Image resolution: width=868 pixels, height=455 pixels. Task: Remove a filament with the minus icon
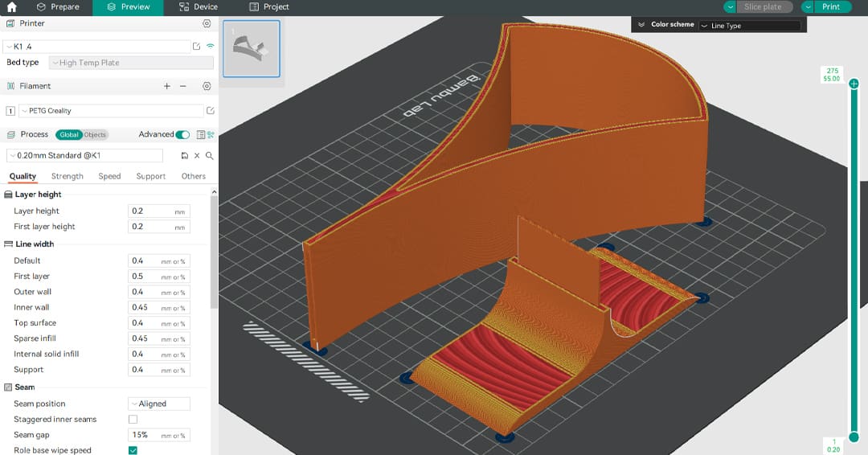pyautogui.click(x=183, y=86)
